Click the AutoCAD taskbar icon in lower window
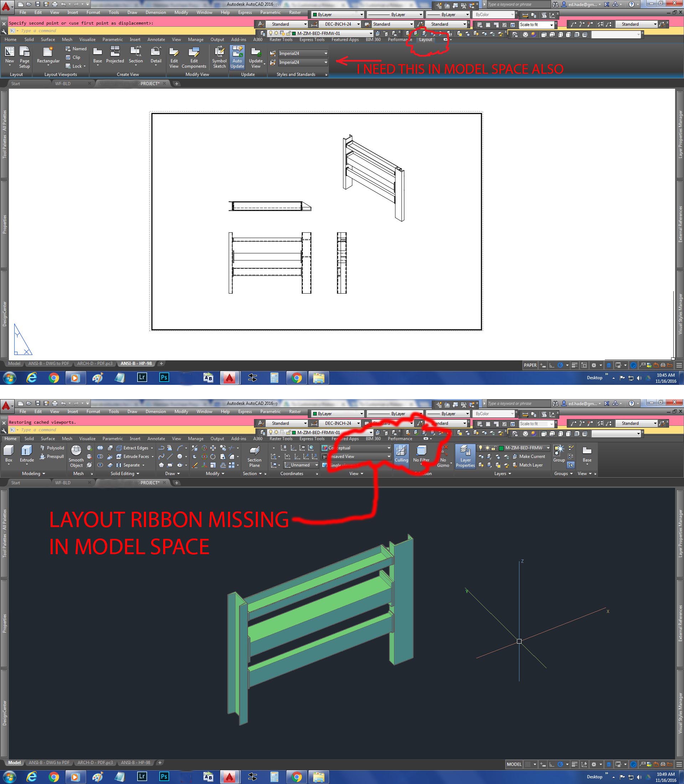Viewport: 684px width, 784px height. pos(230,776)
